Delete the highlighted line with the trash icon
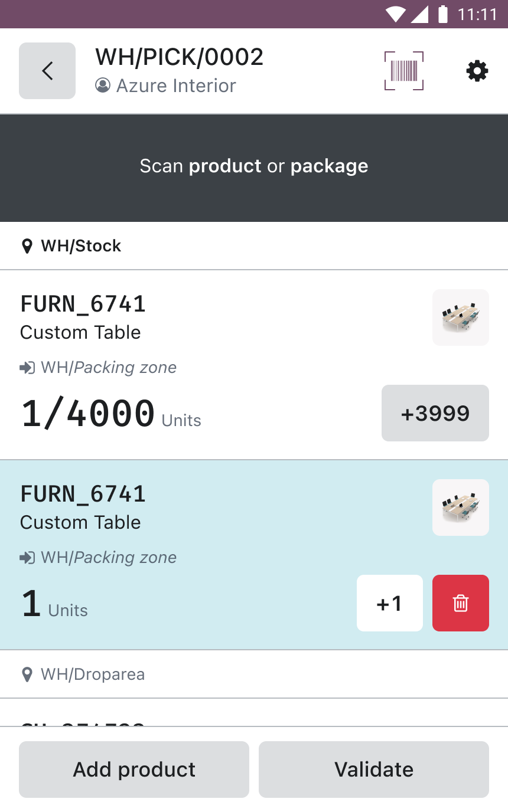The image size is (508, 812). click(460, 603)
